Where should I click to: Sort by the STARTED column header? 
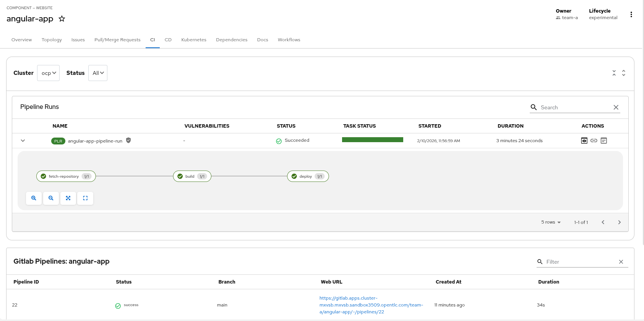[430, 126]
